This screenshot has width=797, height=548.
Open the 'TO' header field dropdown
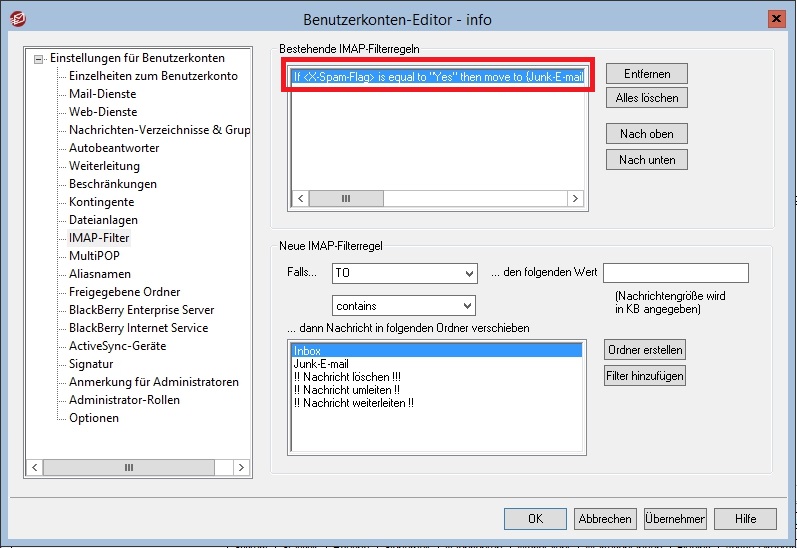469,273
